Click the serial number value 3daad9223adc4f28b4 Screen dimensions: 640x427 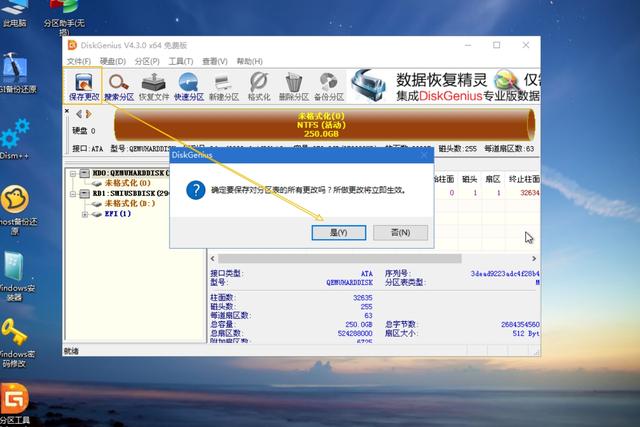click(x=505, y=274)
